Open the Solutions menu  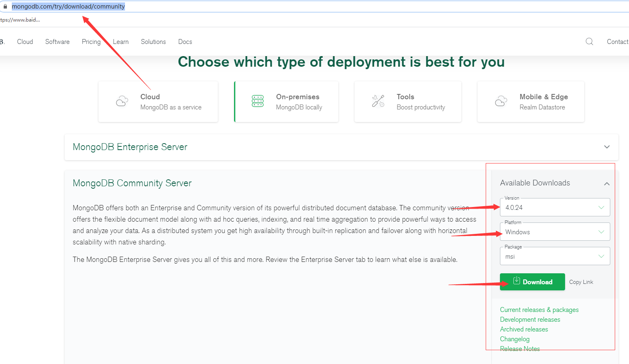153,41
